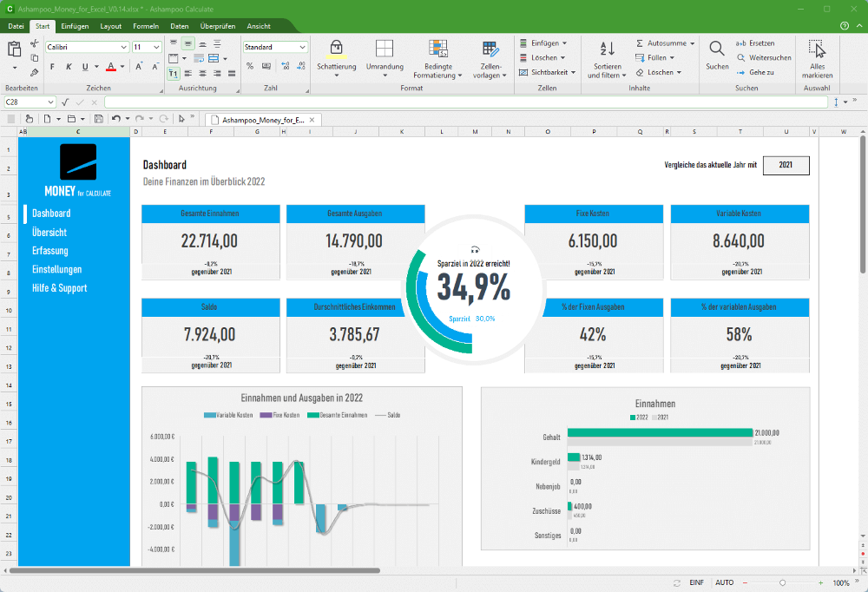Open the Calibri font name dropdown
This screenshot has height=592, width=868.
tap(125, 47)
